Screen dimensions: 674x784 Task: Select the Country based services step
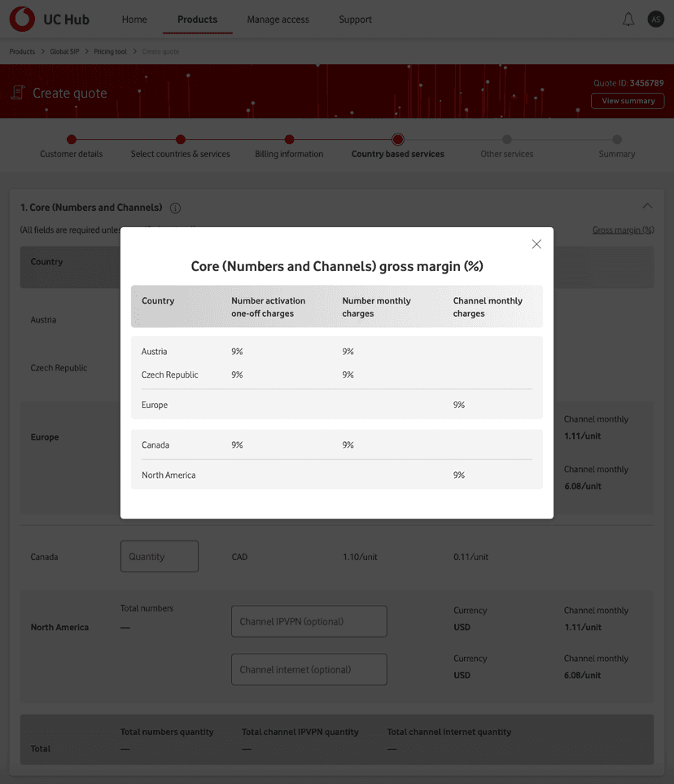click(x=397, y=147)
